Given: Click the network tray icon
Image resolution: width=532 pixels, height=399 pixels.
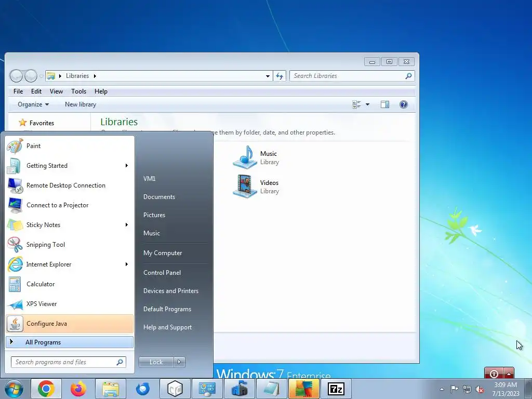Looking at the screenshot, I should pos(467,389).
